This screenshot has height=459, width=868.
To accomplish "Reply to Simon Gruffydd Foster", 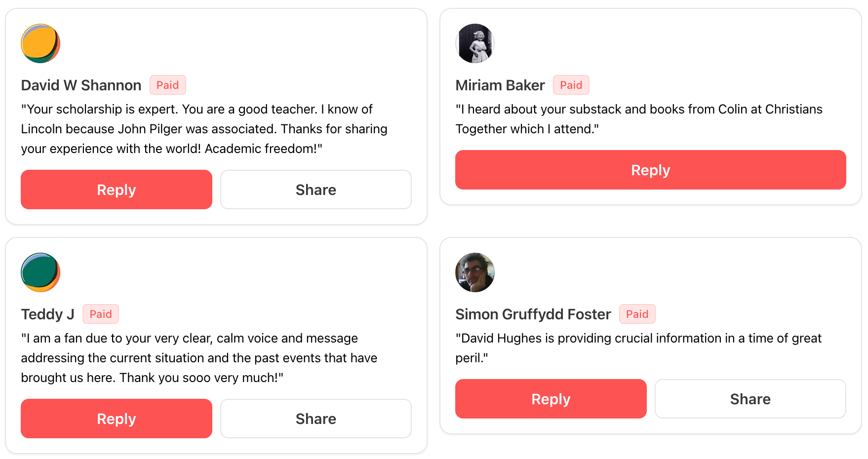I will (551, 399).
